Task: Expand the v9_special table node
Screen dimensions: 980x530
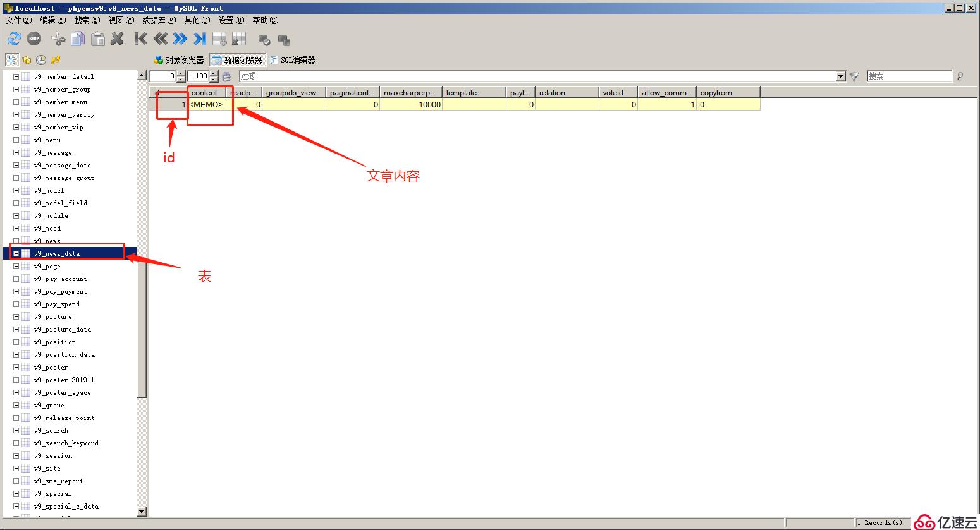Action: tap(16, 493)
